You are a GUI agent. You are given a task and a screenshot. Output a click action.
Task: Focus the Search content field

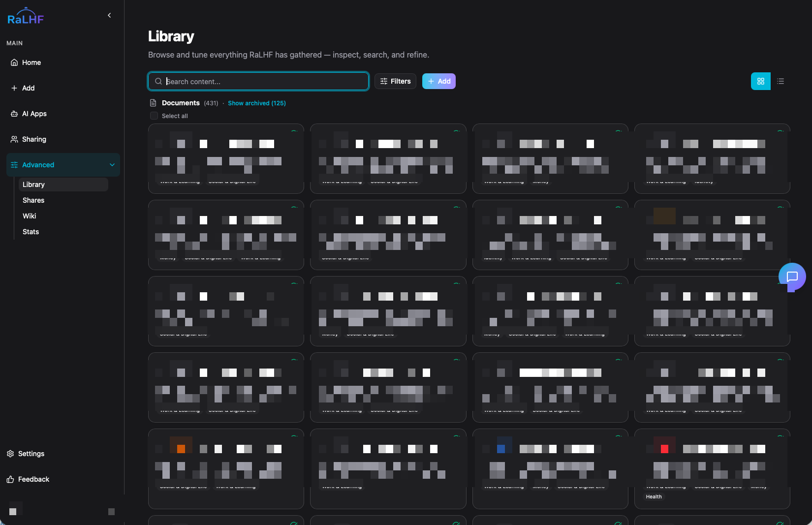[258, 81]
